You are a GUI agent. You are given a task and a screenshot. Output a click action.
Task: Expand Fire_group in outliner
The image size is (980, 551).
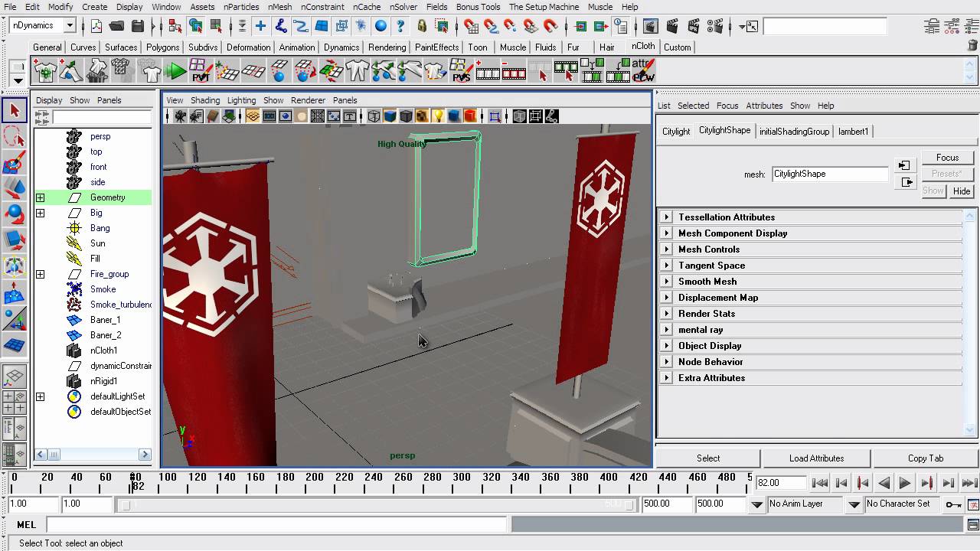(40, 274)
